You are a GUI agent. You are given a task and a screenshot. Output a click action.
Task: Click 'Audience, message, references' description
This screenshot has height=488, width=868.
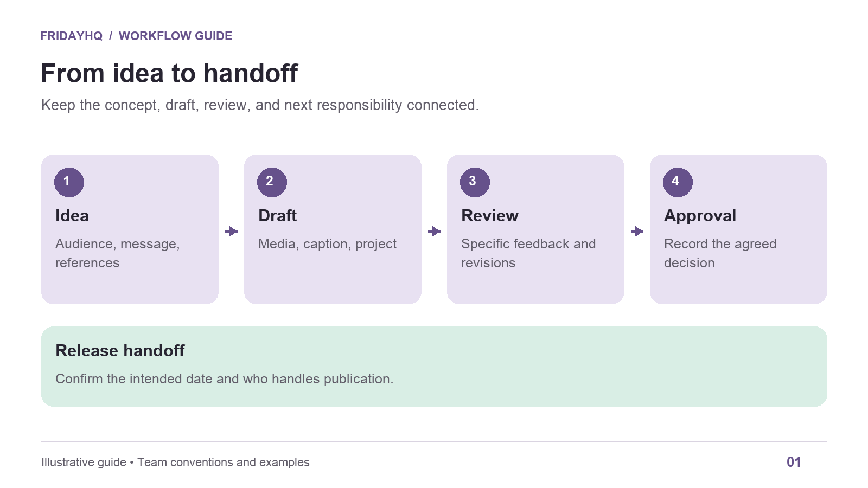pyautogui.click(x=118, y=253)
